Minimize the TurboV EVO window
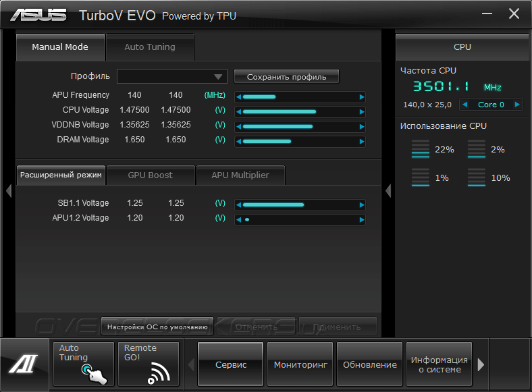Viewport: 532px width, 392px height. click(x=487, y=13)
